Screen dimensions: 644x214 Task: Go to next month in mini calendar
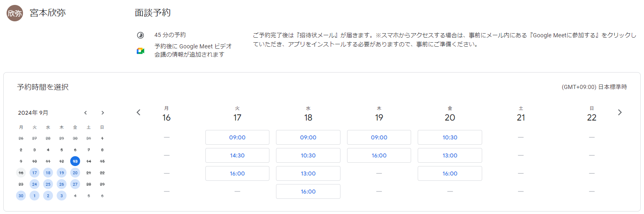click(x=103, y=113)
